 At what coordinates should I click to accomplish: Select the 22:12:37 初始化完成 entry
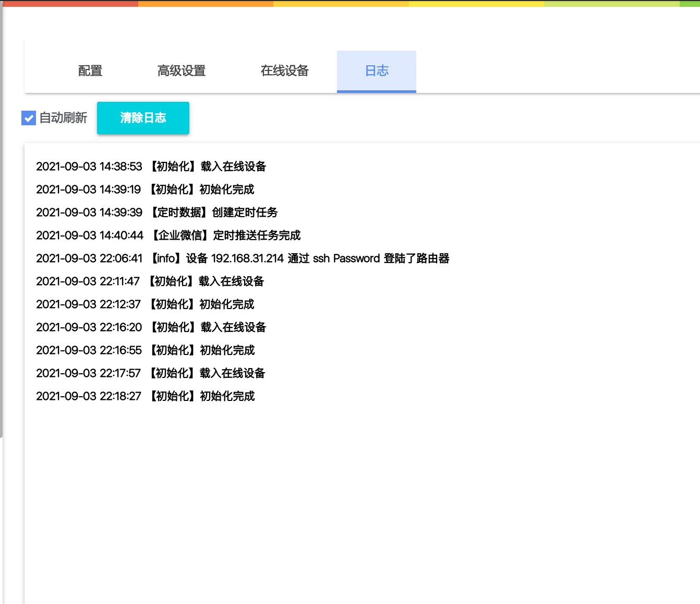click(145, 304)
